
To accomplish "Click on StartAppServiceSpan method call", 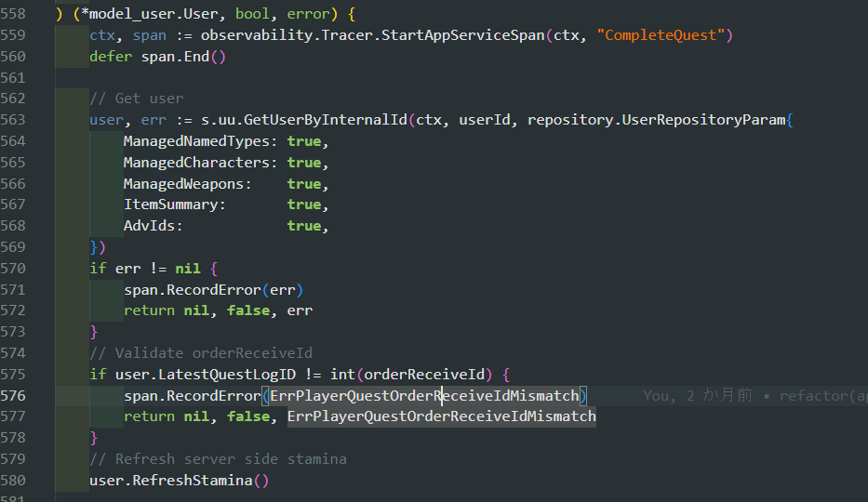I will pos(462,35).
